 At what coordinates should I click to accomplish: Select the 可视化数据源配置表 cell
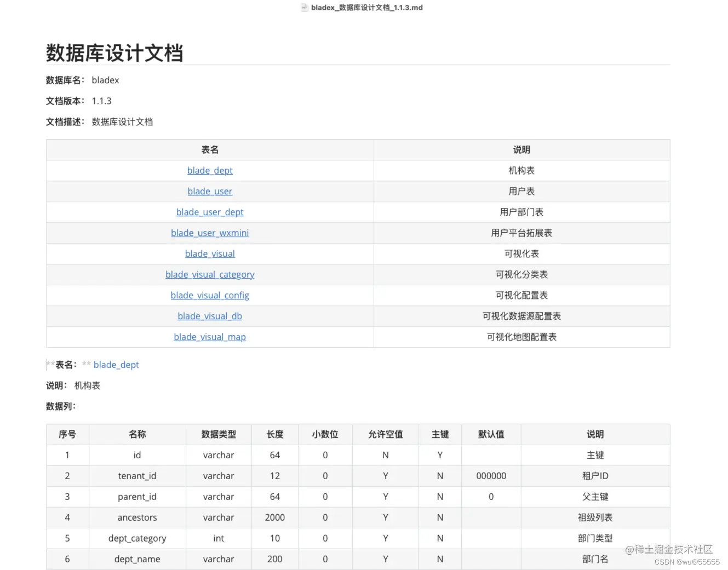[x=521, y=316]
